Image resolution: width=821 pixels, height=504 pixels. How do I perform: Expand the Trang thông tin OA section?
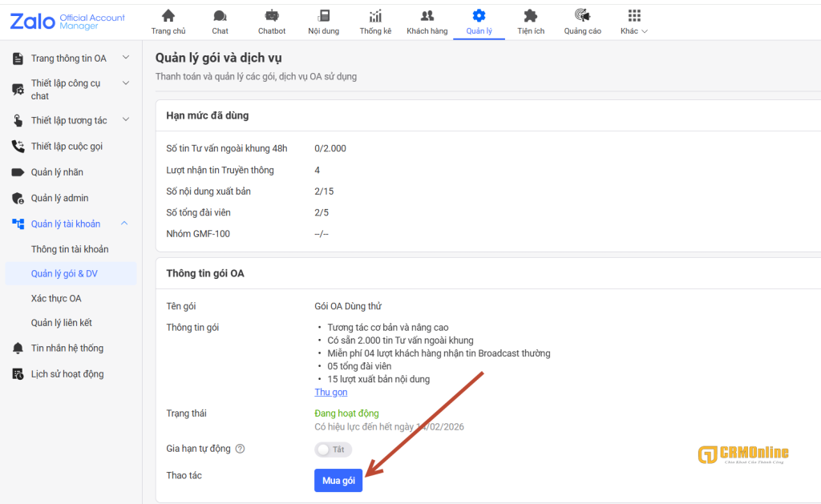(125, 58)
